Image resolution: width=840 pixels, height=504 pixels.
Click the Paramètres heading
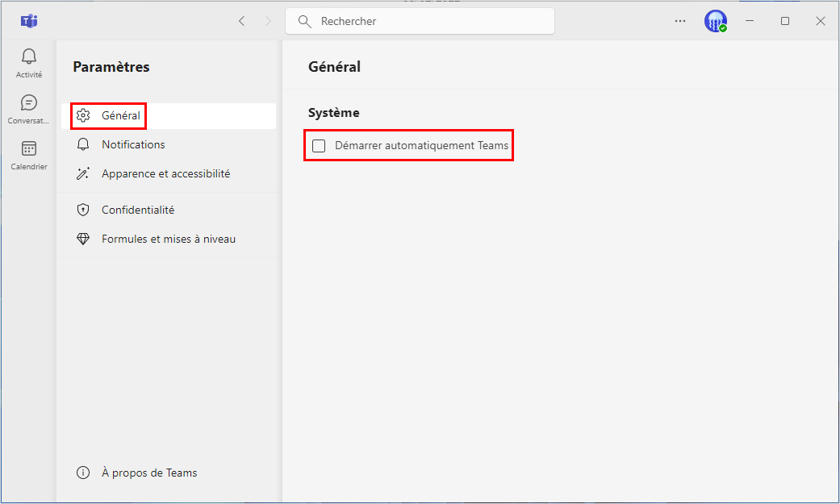pos(111,67)
